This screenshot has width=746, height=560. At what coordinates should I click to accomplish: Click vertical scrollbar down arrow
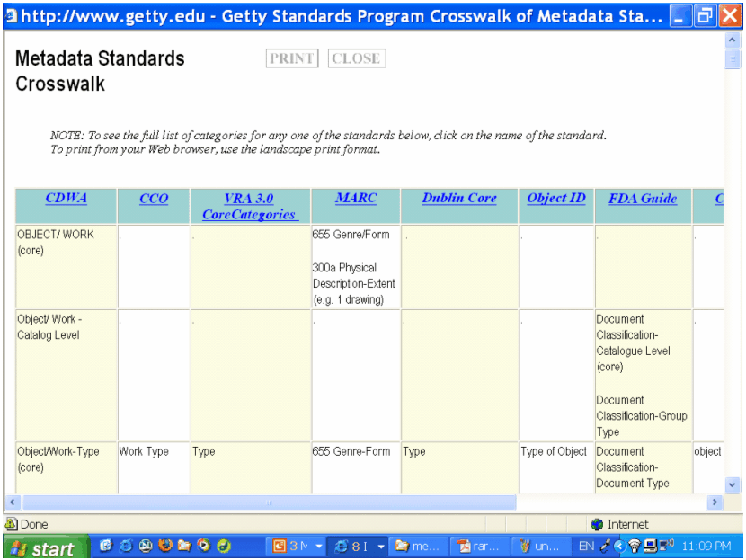732,484
